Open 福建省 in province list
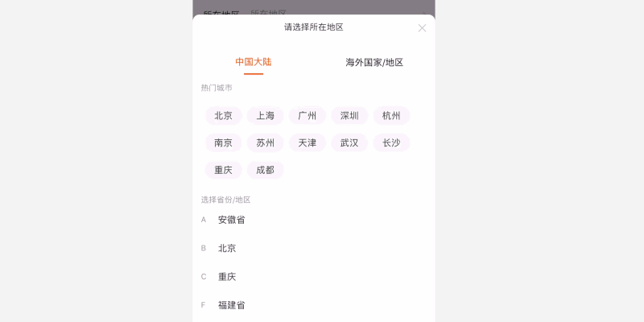 (231, 305)
